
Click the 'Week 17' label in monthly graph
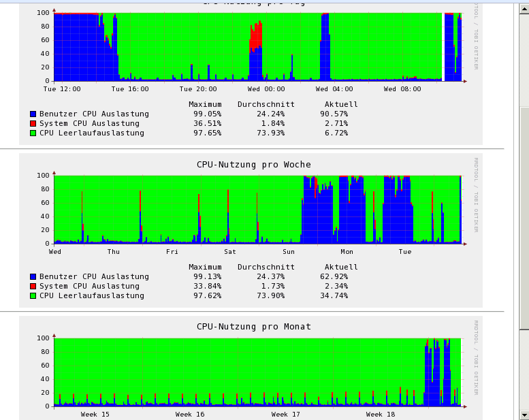(x=285, y=414)
